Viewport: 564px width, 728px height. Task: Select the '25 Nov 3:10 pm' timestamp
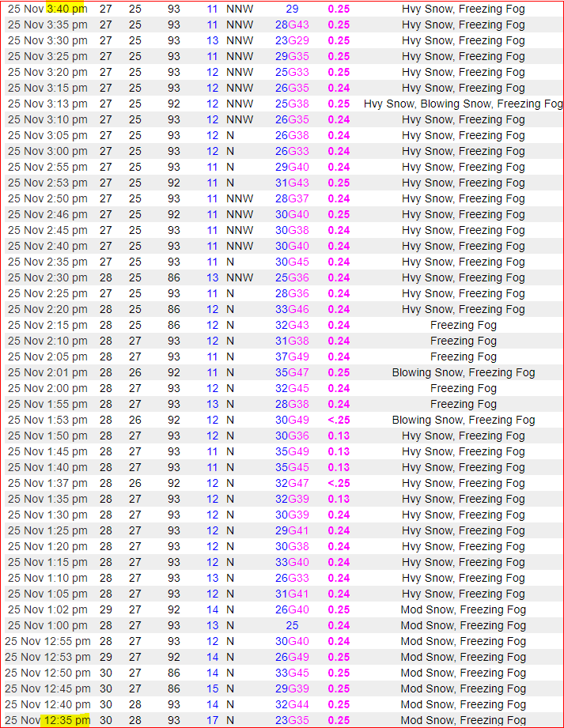[47, 119]
